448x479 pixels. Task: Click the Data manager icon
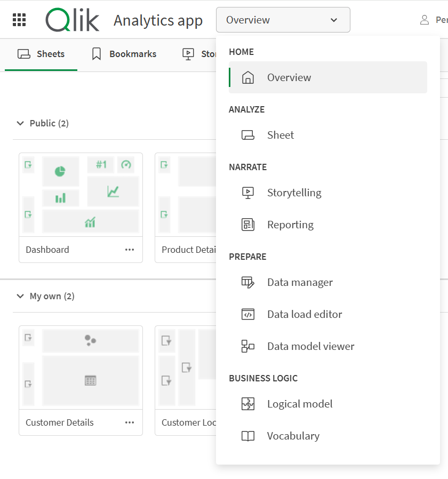[247, 282]
